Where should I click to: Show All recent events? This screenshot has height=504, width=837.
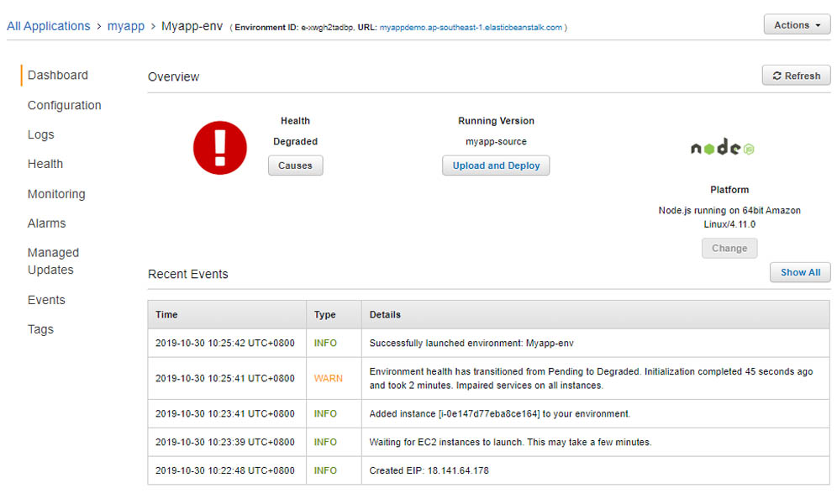(x=800, y=272)
